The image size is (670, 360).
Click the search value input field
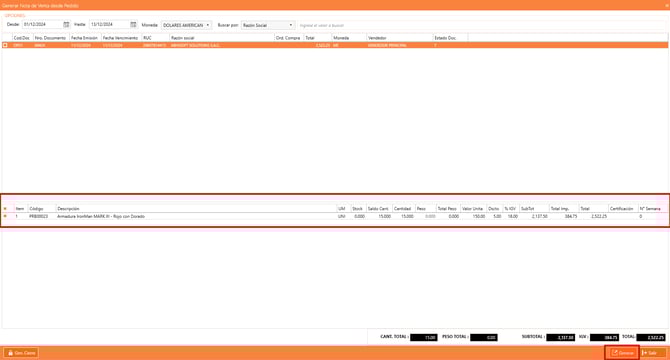pyautogui.click(x=483, y=26)
